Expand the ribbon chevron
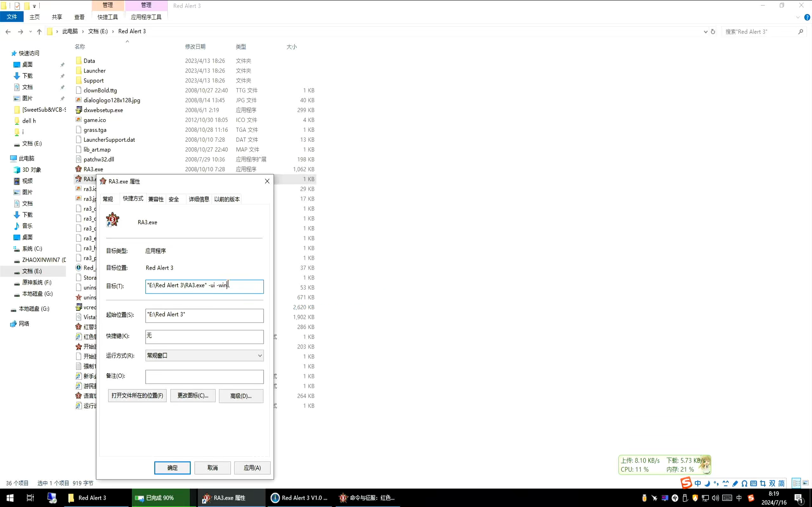Viewport: 812px width, 507px height. [x=798, y=17]
